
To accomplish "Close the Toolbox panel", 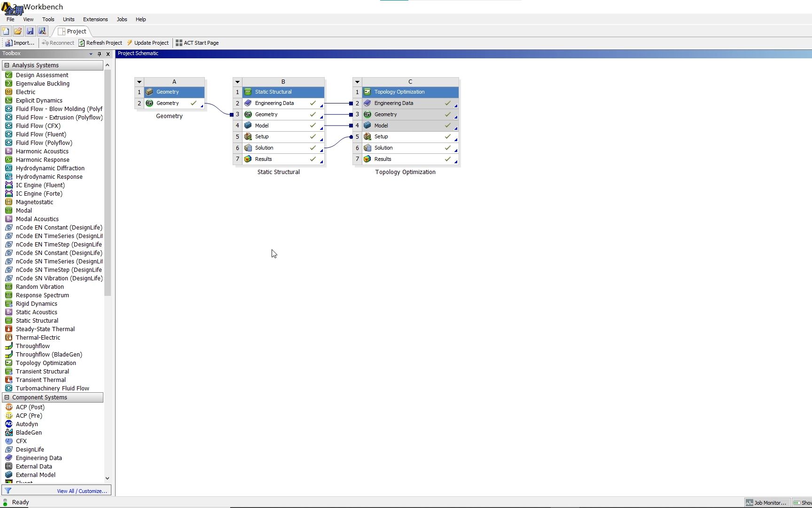I will [108, 54].
